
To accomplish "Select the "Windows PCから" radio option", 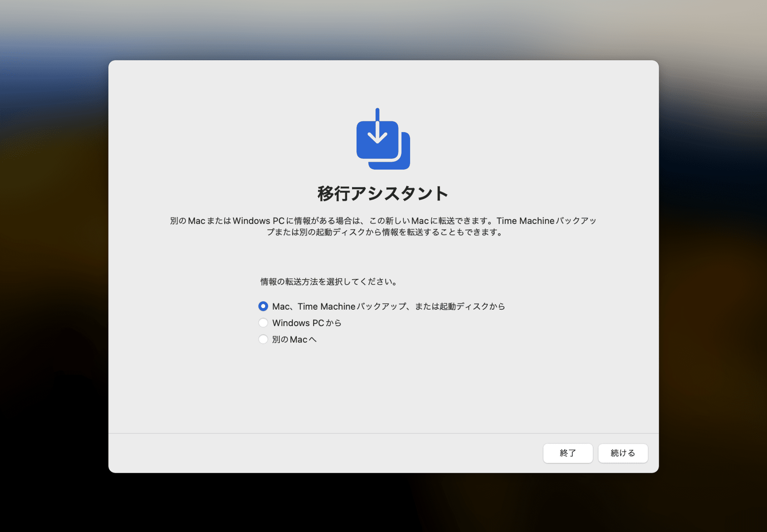I will [x=263, y=323].
